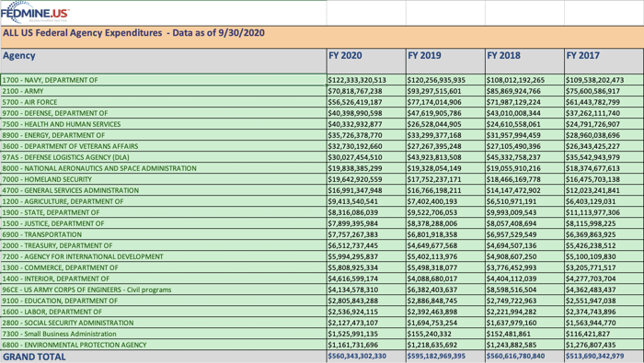Select 1200 - AGRICULTURE, DEPARTMENT OF cell
Screen dimensions: 644x363
(x=164, y=202)
